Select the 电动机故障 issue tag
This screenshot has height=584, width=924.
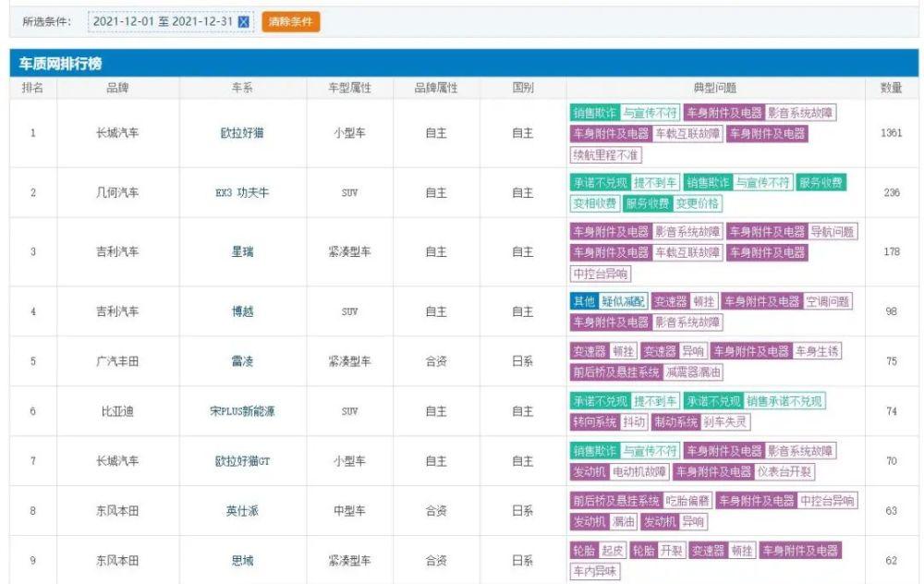(x=639, y=472)
